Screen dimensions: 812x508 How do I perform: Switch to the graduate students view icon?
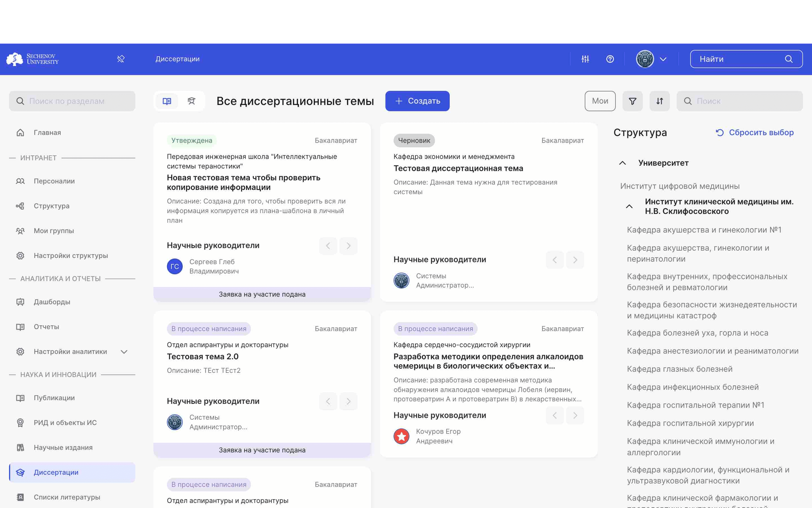click(192, 101)
